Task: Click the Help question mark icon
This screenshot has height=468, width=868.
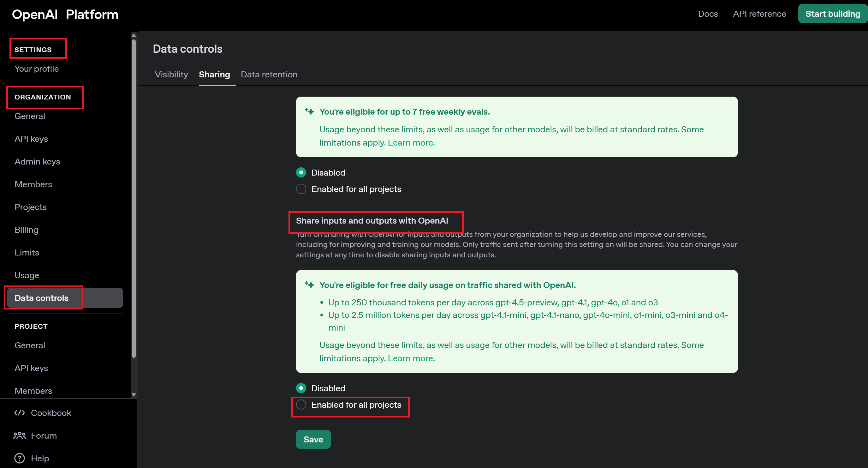Action: [20, 458]
